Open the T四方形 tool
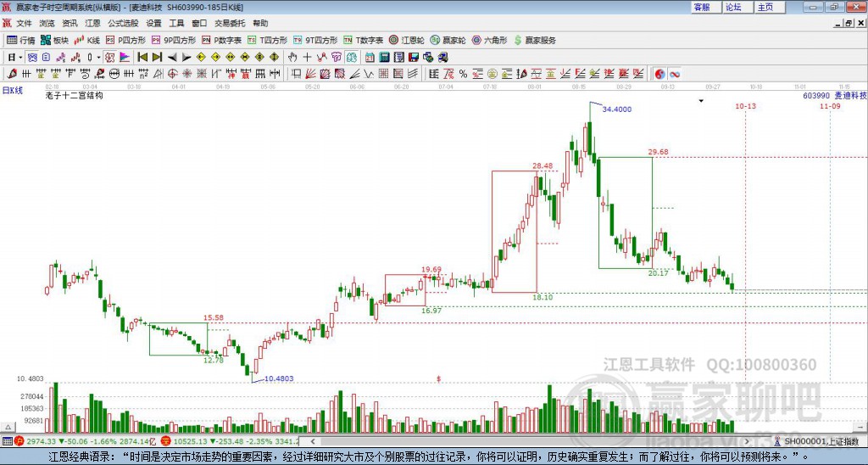Screen dimensions: 868x465 [x=267, y=41]
